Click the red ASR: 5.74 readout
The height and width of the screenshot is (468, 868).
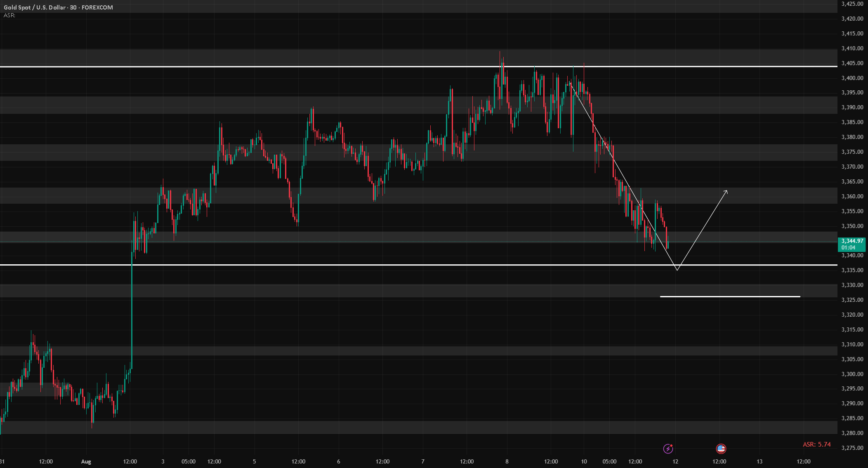coord(817,444)
